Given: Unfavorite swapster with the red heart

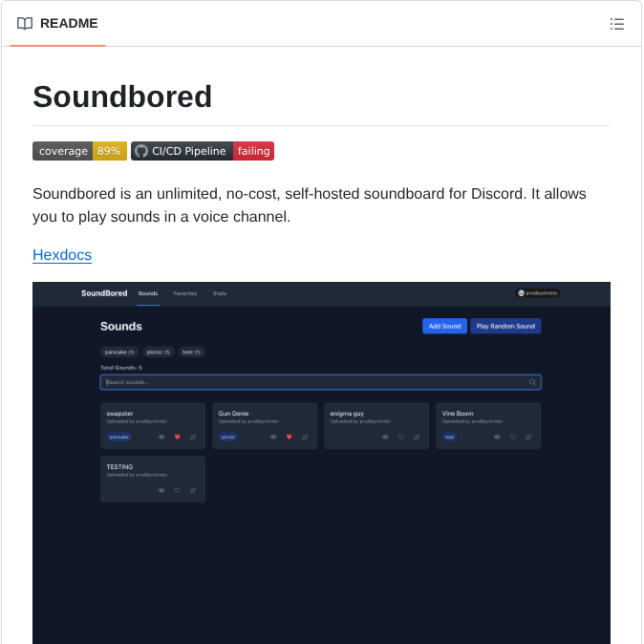Looking at the screenshot, I should pyautogui.click(x=178, y=437).
